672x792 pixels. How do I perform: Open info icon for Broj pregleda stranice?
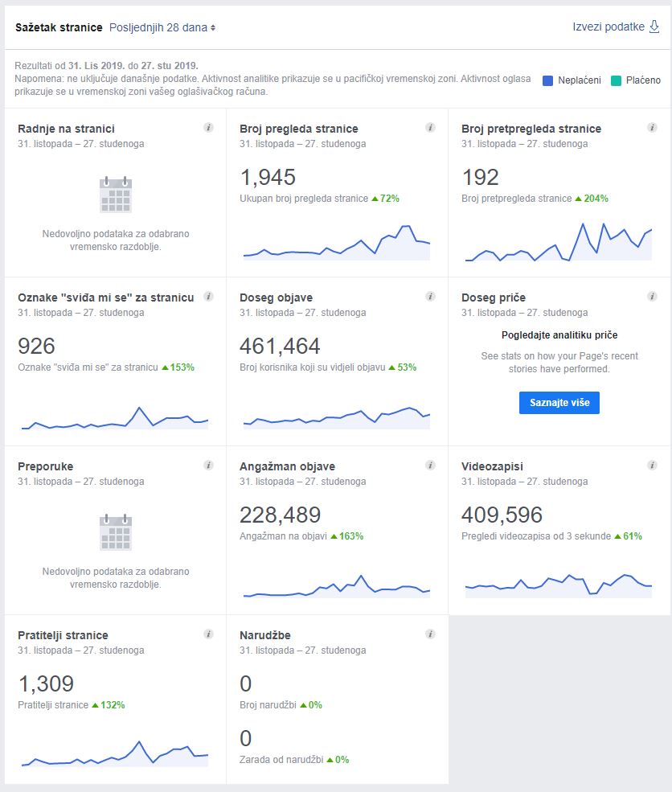point(430,128)
